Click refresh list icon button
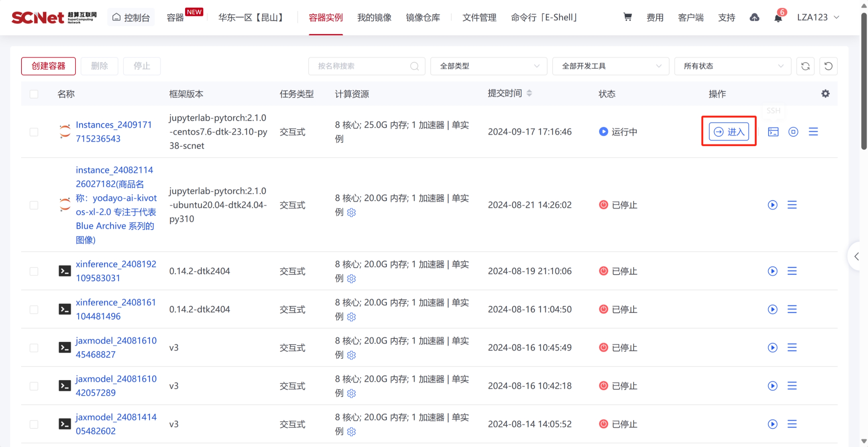This screenshot has width=868, height=447. tap(805, 66)
